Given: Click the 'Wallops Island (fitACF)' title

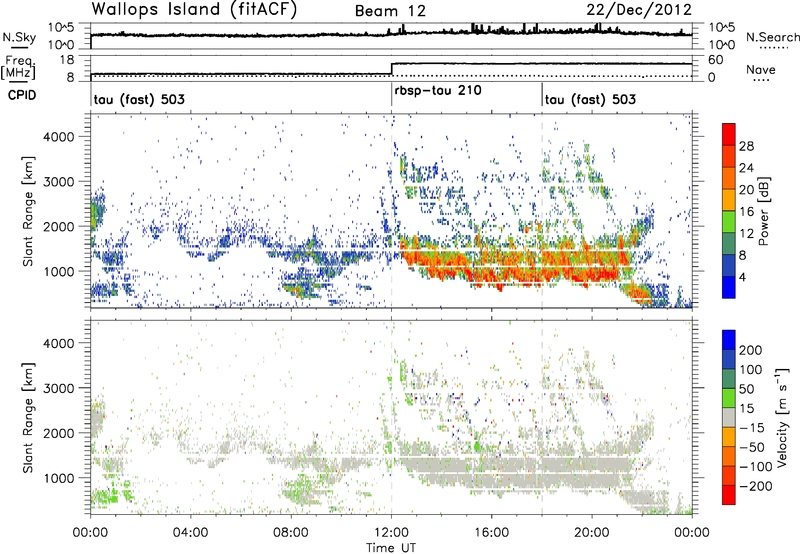Looking at the screenshot, I should [x=194, y=9].
